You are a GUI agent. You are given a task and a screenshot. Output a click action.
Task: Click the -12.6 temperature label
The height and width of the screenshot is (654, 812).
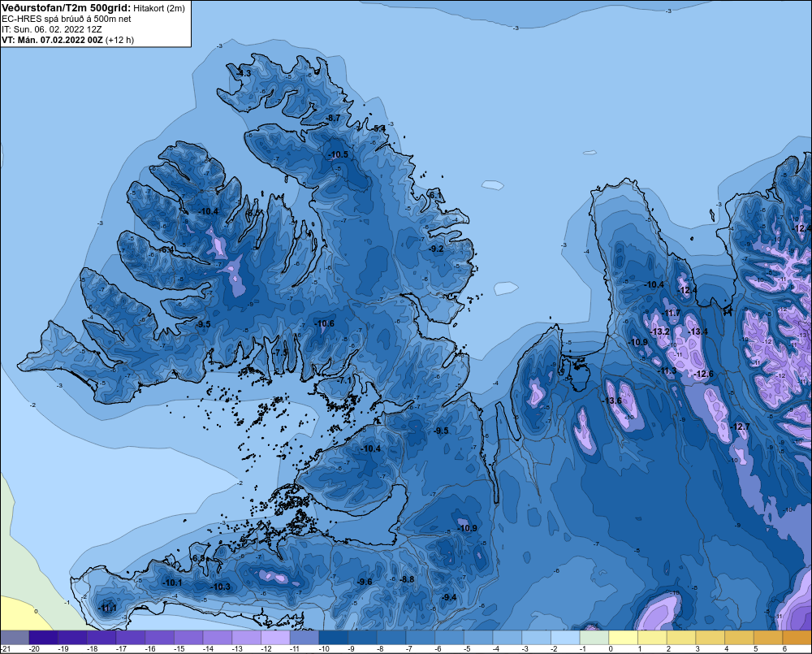(x=703, y=374)
